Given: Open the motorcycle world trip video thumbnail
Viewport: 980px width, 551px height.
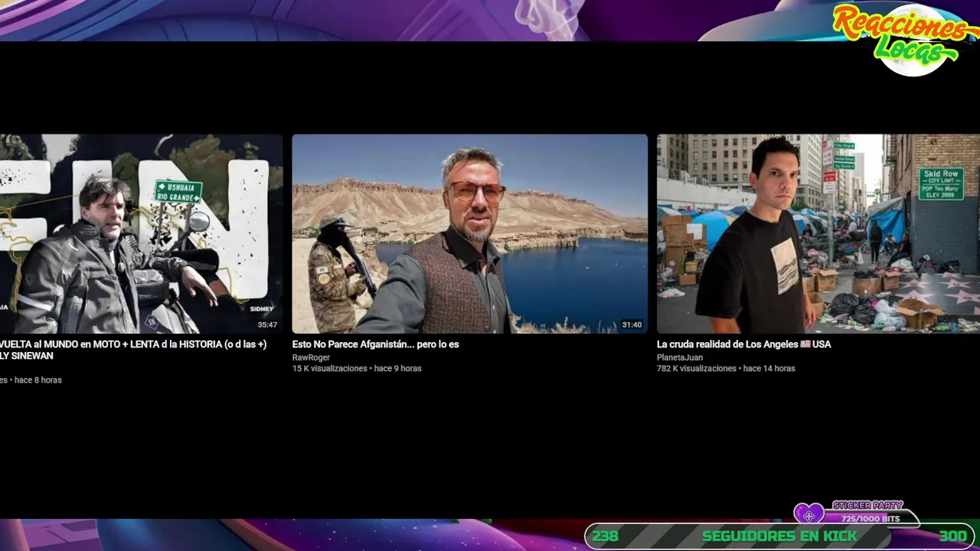Looking at the screenshot, I should click(x=141, y=233).
